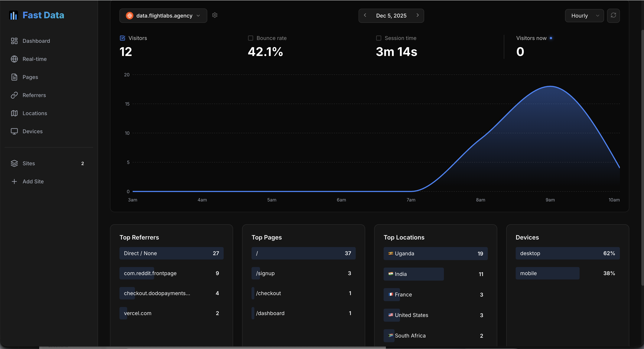This screenshot has width=644, height=349.
Task: Select the Uganda row in Top Locations
Action: click(435, 253)
